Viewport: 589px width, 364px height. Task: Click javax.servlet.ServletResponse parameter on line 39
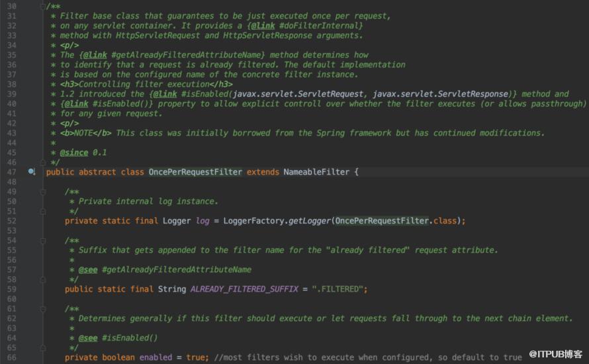click(440, 94)
